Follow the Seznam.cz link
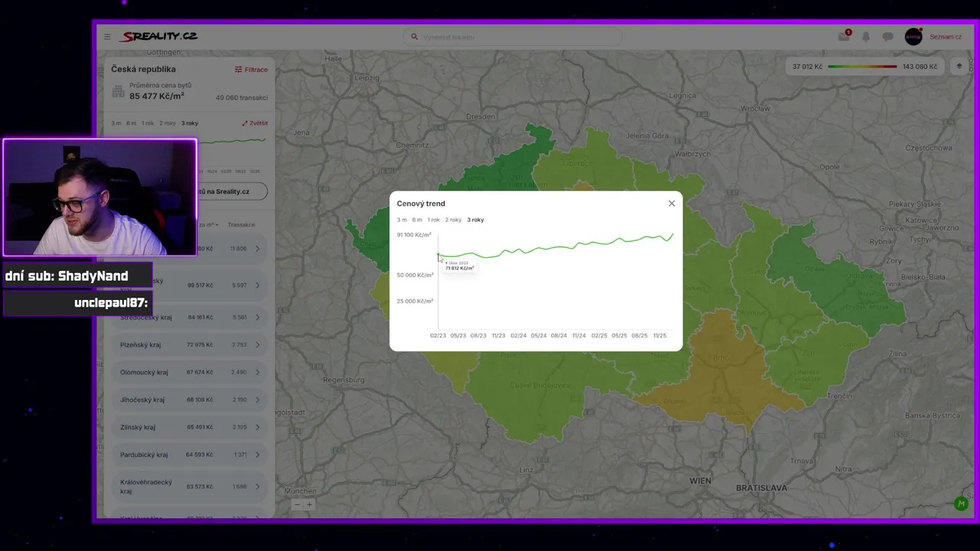 pyautogui.click(x=946, y=37)
